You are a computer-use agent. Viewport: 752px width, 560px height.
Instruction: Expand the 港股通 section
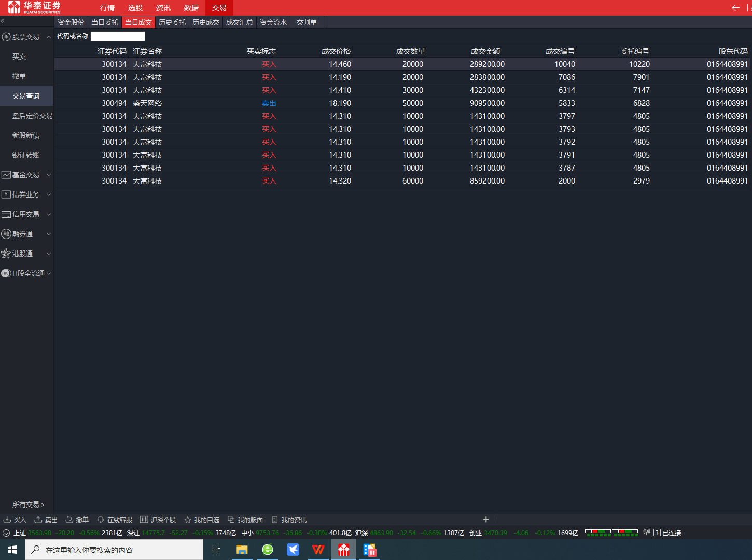pos(49,254)
